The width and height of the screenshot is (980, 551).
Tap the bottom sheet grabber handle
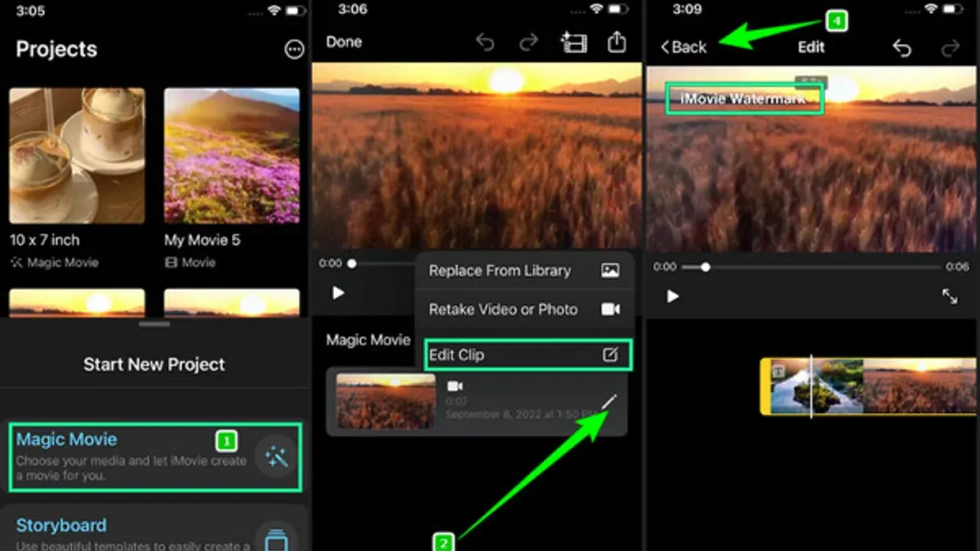click(154, 324)
